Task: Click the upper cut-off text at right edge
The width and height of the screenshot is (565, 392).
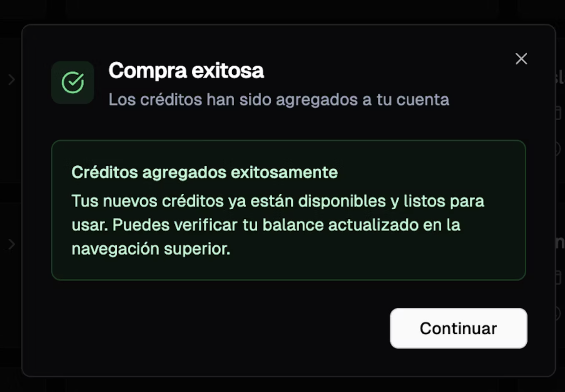Action: coord(560,77)
